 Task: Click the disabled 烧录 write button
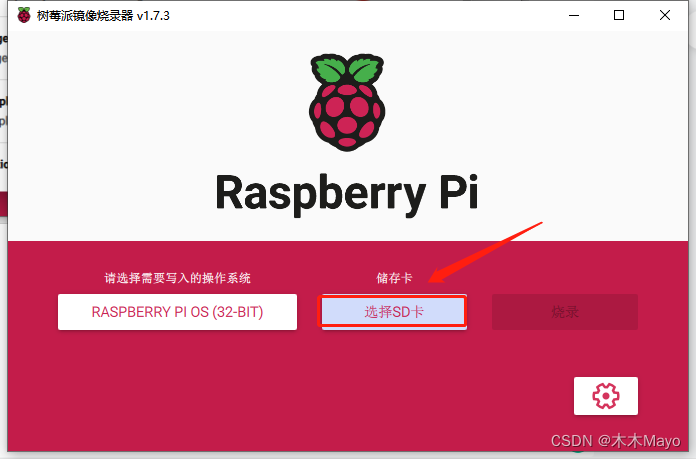tap(565, 312)
